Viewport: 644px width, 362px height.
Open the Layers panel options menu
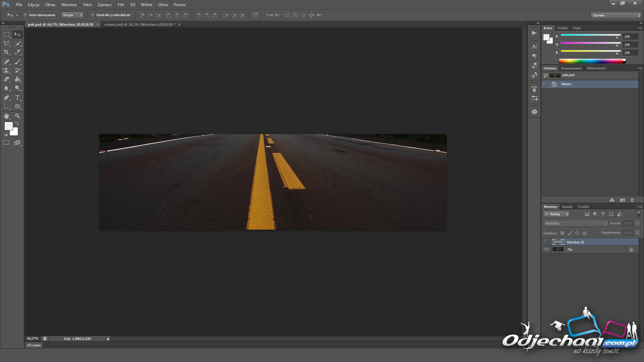[640, 207]
